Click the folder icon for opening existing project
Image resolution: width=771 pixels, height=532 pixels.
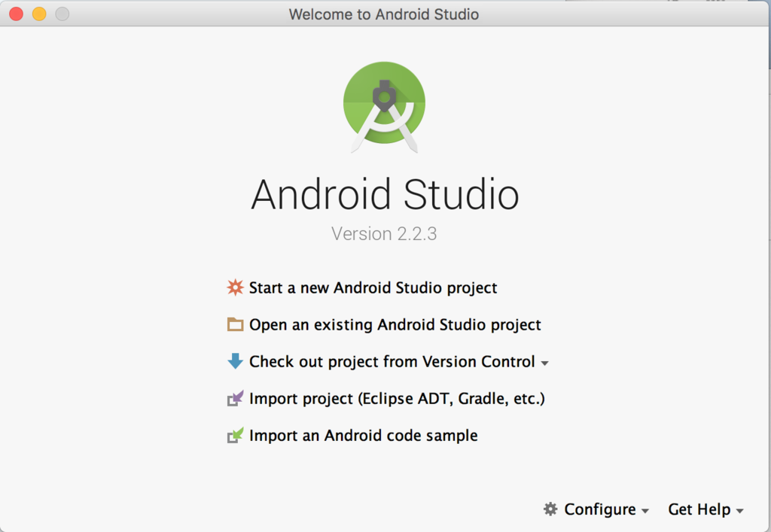235,324
